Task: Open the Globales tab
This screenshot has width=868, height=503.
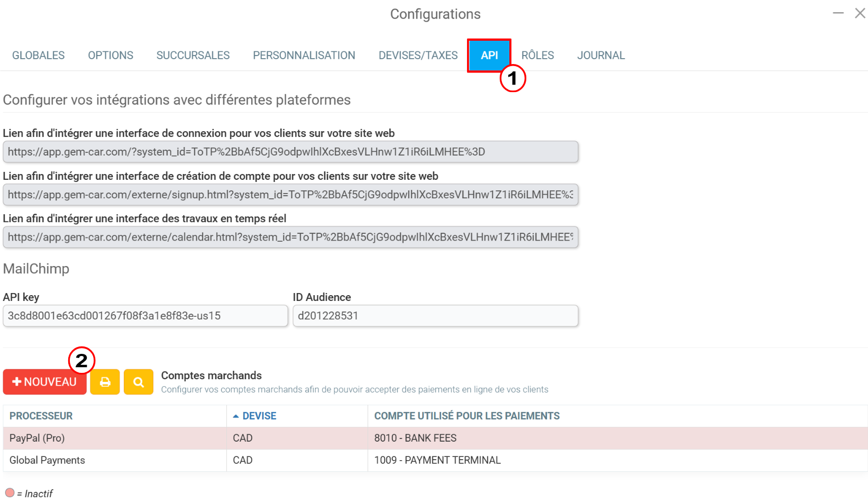Action: (x=38, y=56)
